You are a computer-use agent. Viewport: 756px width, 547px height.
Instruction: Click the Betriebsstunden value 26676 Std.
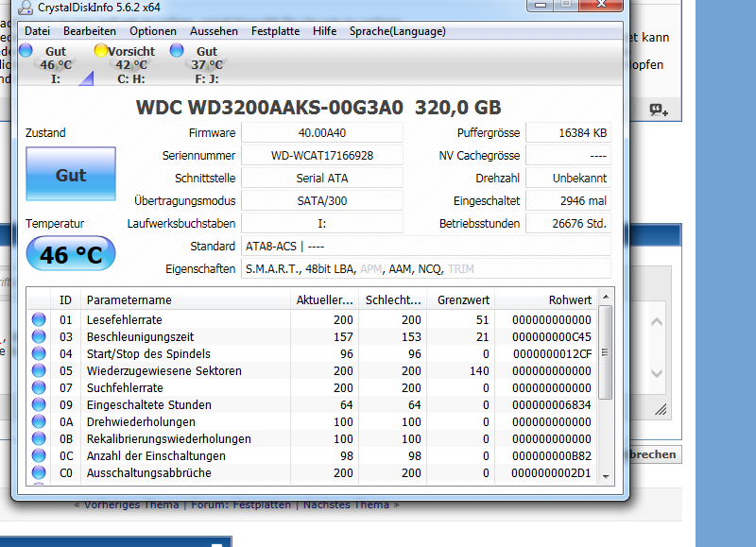(x=569, y=224)
